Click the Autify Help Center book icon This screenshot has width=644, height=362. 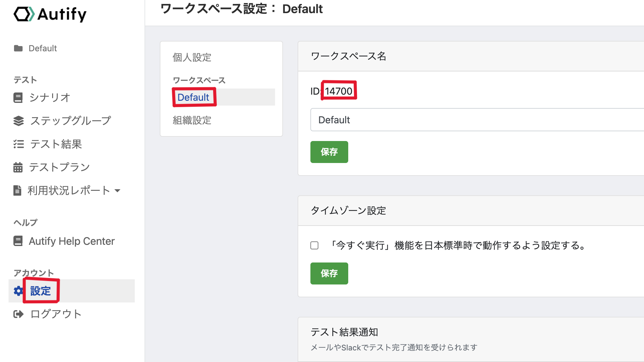18,241
